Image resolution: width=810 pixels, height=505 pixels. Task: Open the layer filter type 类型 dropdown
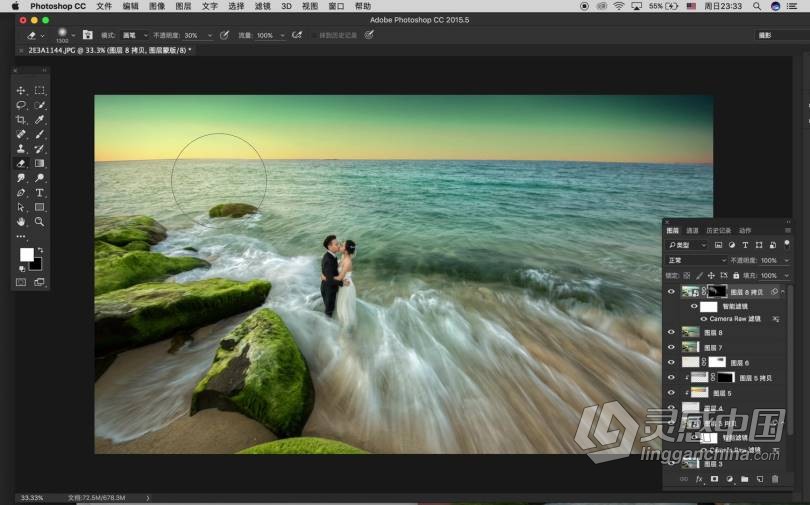pos(688,245)
